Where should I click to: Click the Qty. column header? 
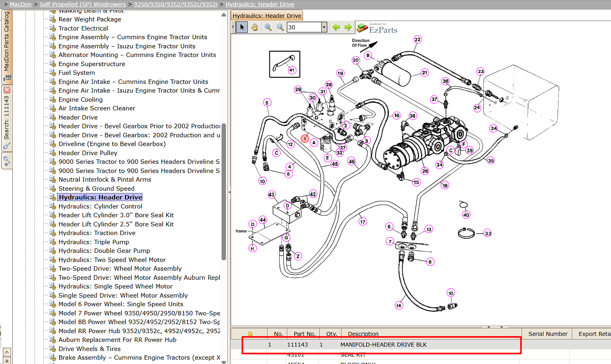[331, 334]
